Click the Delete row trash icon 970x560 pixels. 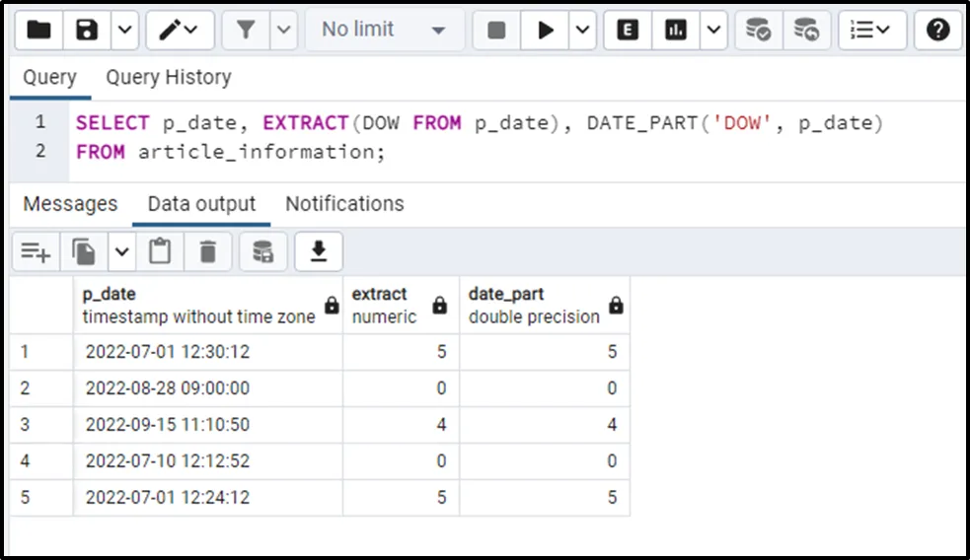207,252
